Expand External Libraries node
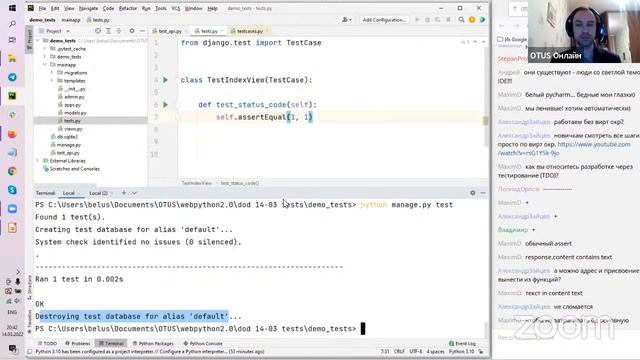The width and height of the screenshot is (640, 360). (38, 161)
